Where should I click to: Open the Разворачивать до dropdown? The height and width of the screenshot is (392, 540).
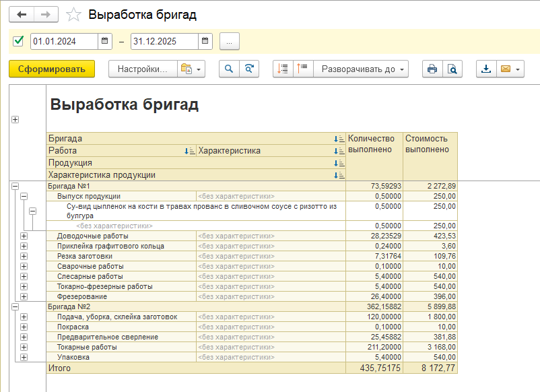pyautogui.click(x=361, y=69)
